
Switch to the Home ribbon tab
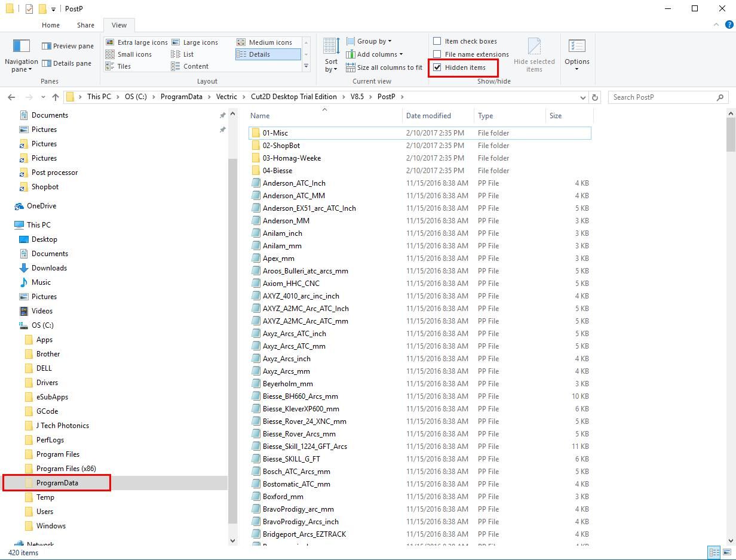pyautogui.click(x=51, y=25)
